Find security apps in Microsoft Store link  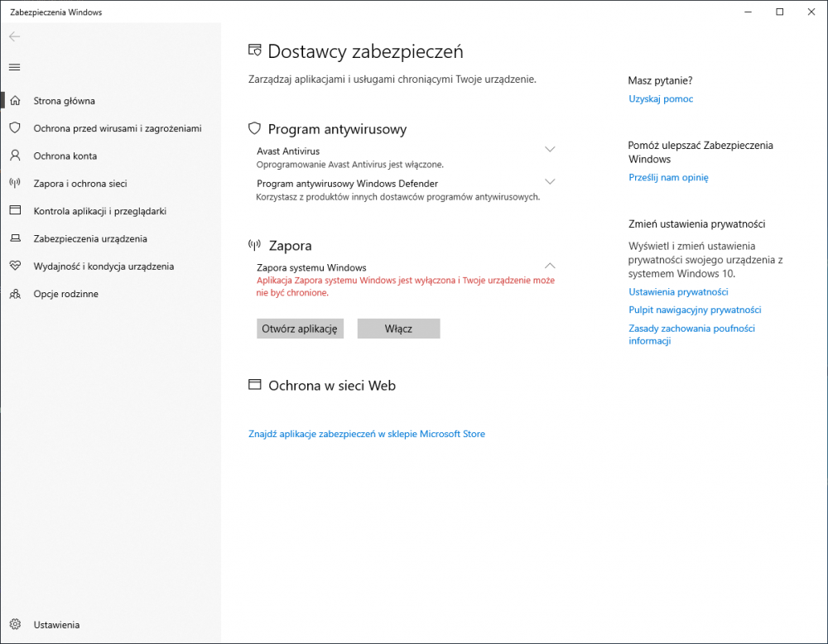pyautogui.click(x=367, y=434)
